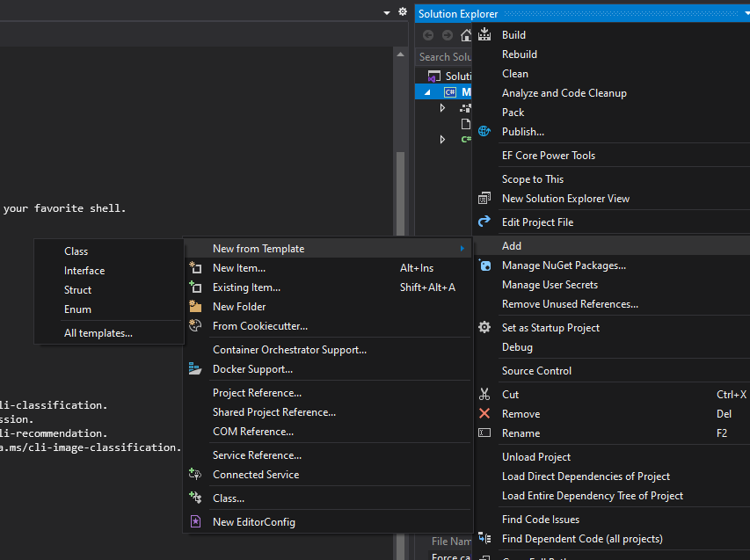
Task: Expand the first collapsed tree node
Action: tap(442, 108)
